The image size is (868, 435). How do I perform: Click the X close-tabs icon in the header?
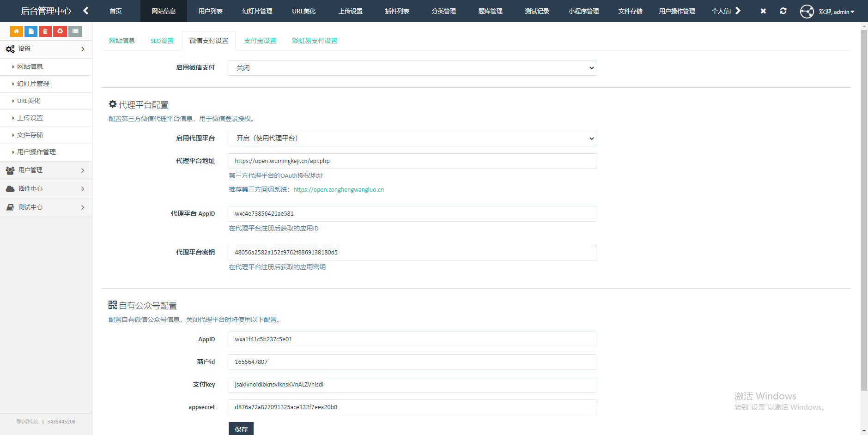click(x=763, y=11)
